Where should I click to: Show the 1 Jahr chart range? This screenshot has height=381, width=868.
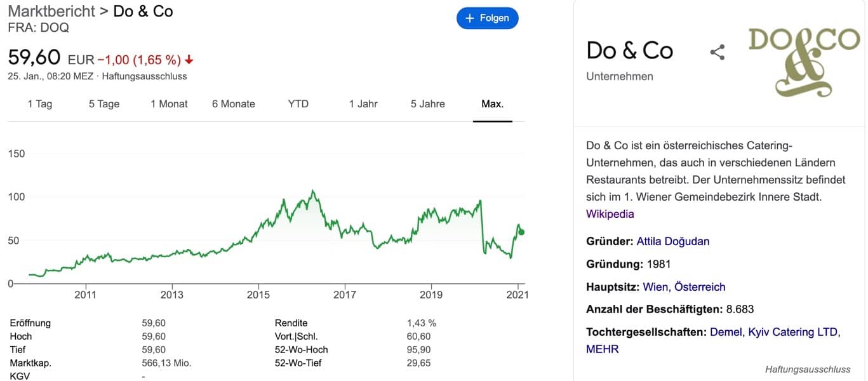363,104
